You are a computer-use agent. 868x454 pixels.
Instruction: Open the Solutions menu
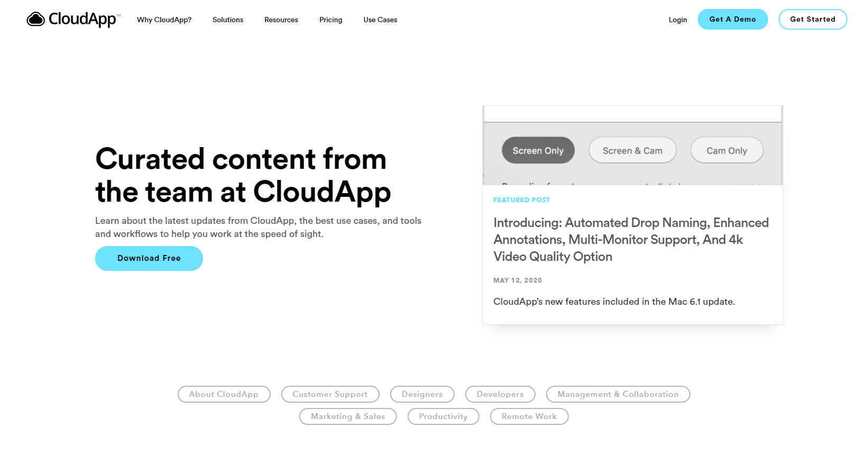[228, 20]
